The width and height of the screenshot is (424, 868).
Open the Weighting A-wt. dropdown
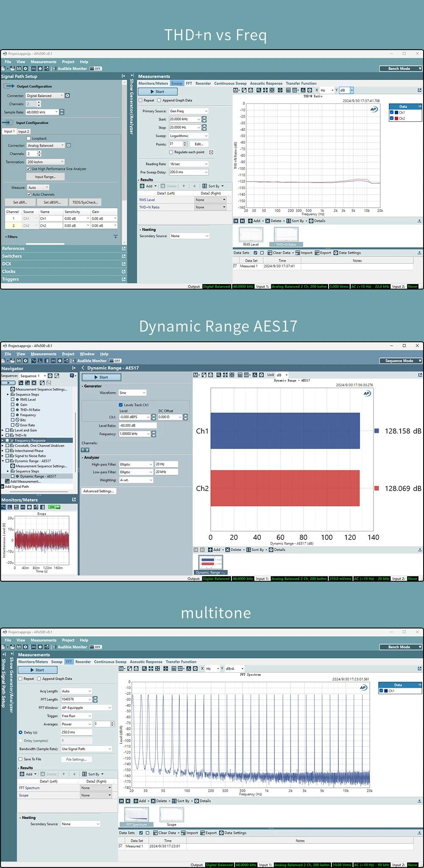coord(136,480)
